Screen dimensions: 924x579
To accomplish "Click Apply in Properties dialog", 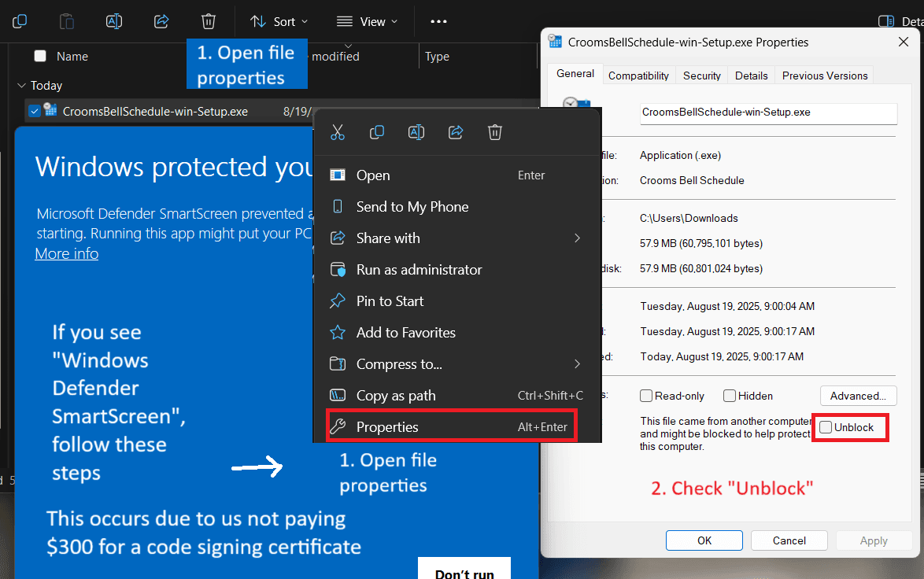I will [874, 540].
